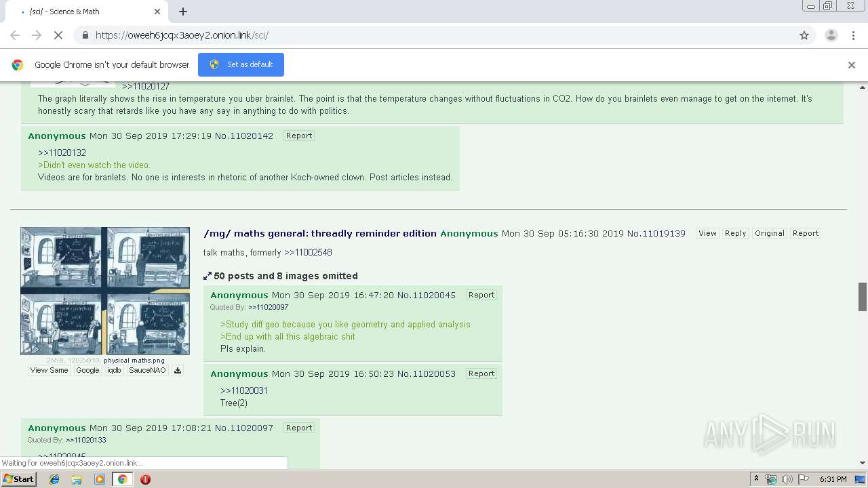Open the Chrome profile avatar menu
The image size is (868, 488).
[x=831, y=35]
